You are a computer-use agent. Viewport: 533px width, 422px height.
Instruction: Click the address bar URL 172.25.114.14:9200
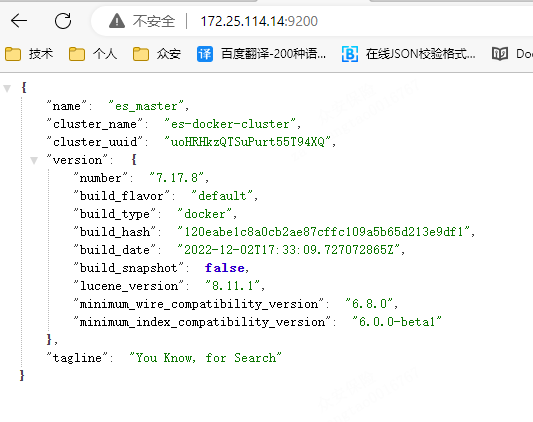(x=259, y=21)
